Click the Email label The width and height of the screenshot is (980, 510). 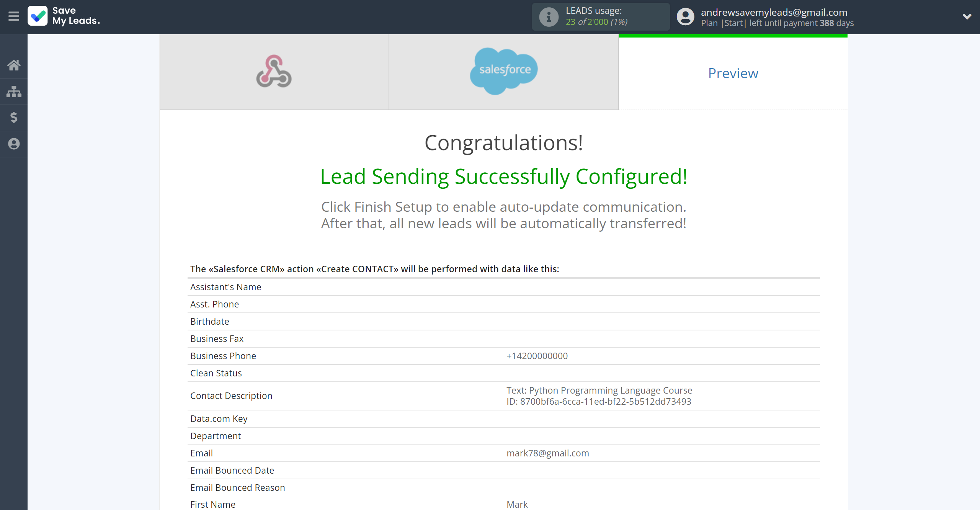tap(201, 453)
